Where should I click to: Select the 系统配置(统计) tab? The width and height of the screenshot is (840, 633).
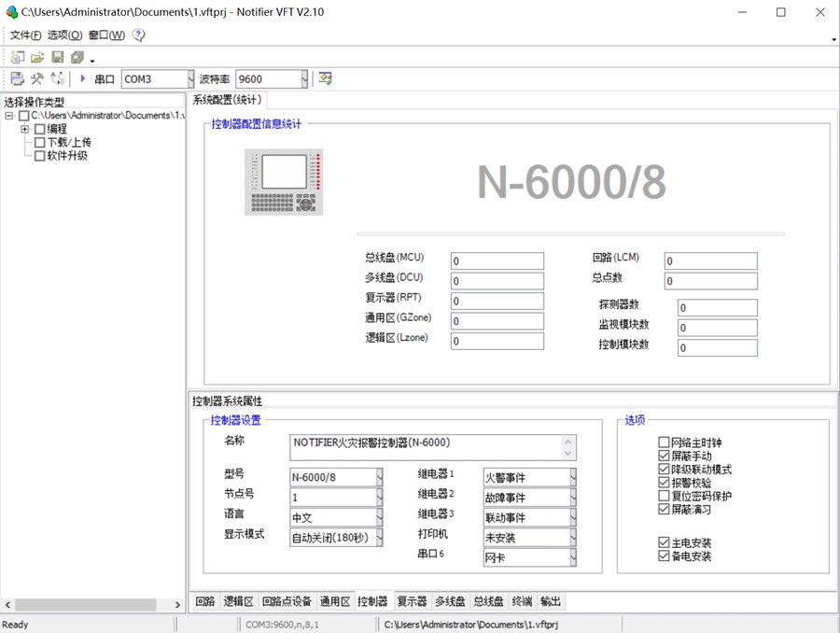227,100
